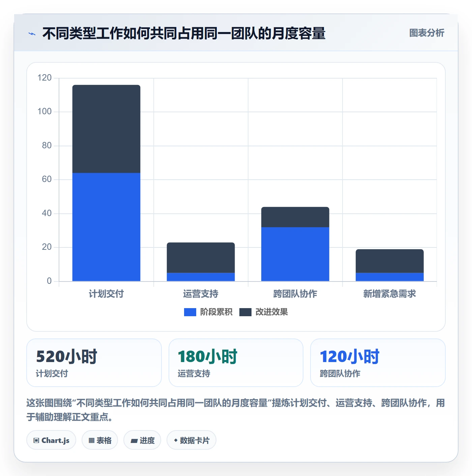Click the y-axis value 40
472x476 pixels.
point(47,213)
